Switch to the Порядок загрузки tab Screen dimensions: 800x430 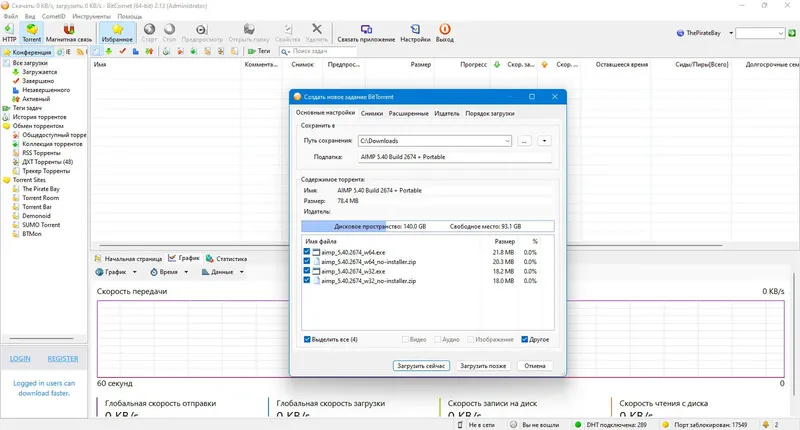pyautogui.click(x=490, y=113)
